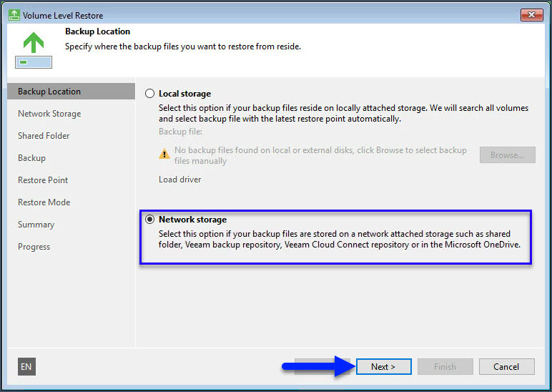The height and width of the screenshot is (392, 552).
Task: Close the Volume Level Restore window
Action: (x=531, y=14)
